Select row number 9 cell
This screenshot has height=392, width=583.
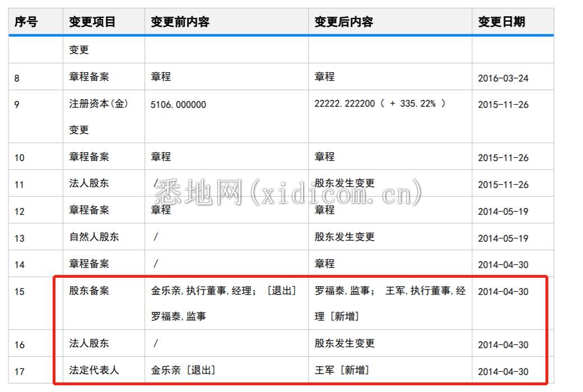(17, 105)
